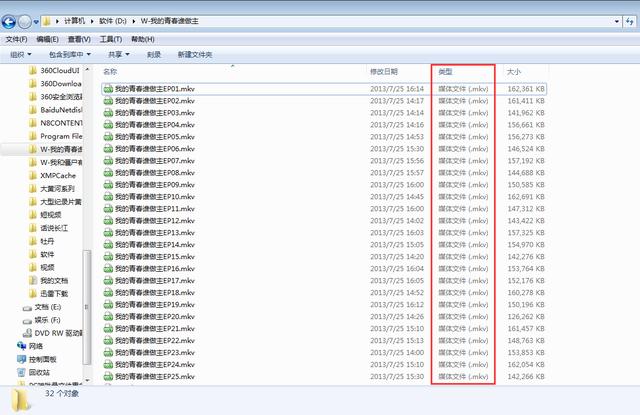Select the 我的青春谁做主EP10.mkv file icon
This screenshot has width=640, height=415.
(x=108, y=197)
